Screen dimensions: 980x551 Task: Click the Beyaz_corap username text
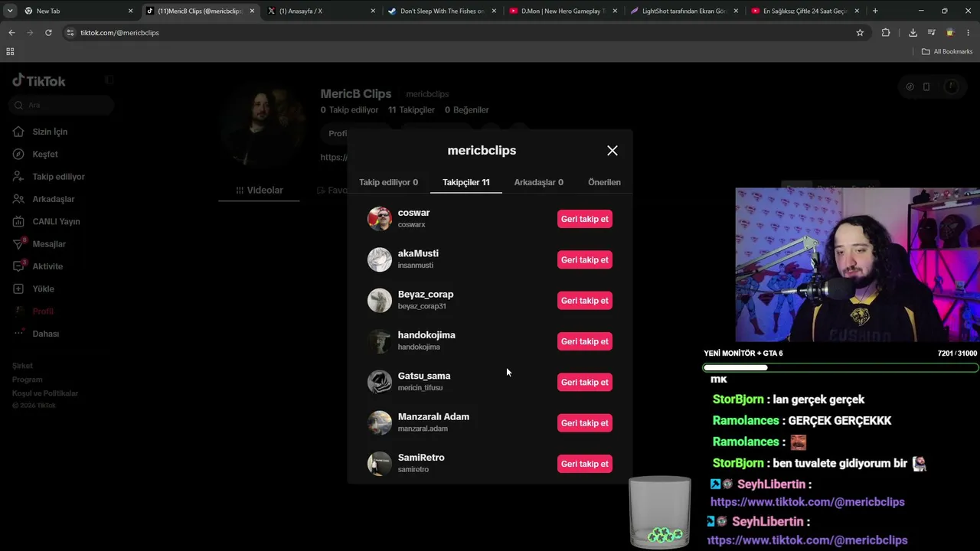click(426, 295)
